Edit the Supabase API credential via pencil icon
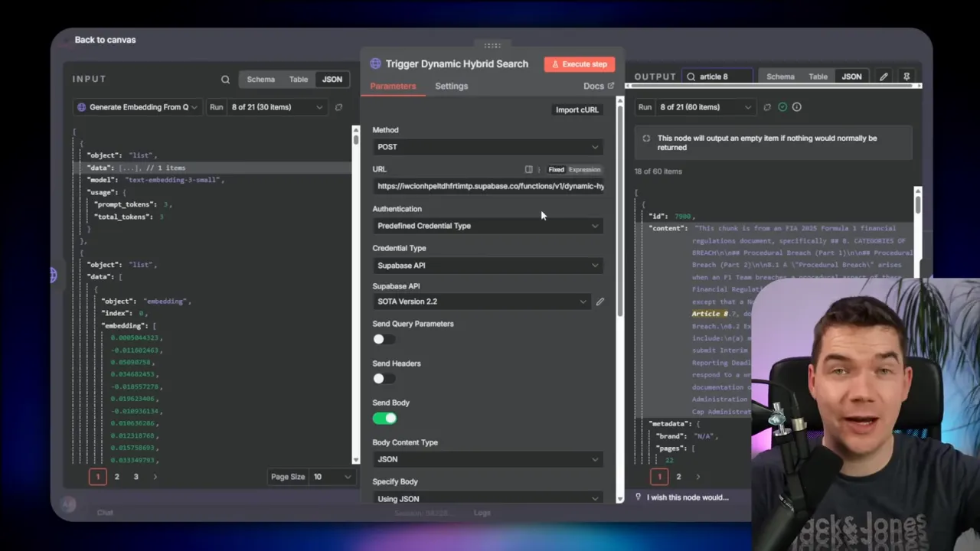The height and width of the screenshot is (551, 980). point(599,301)
